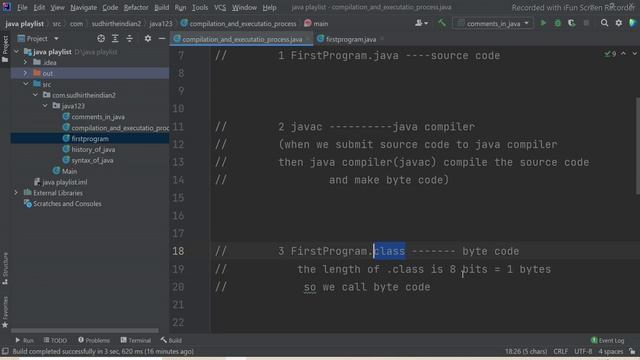This screenshot has height=360, width=640.
Task: Select compilation_and_executatio_process.java tab
Action: coord(242,39)
